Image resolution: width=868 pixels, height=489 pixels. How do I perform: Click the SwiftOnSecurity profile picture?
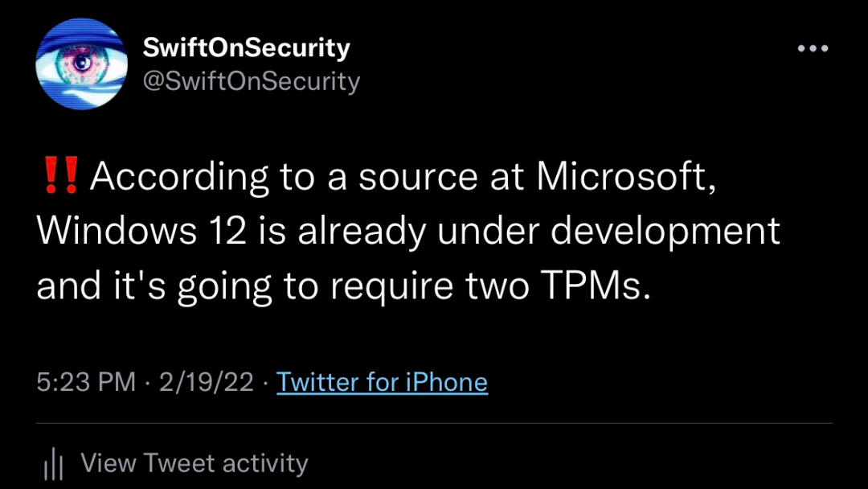(x=80, y=60)
